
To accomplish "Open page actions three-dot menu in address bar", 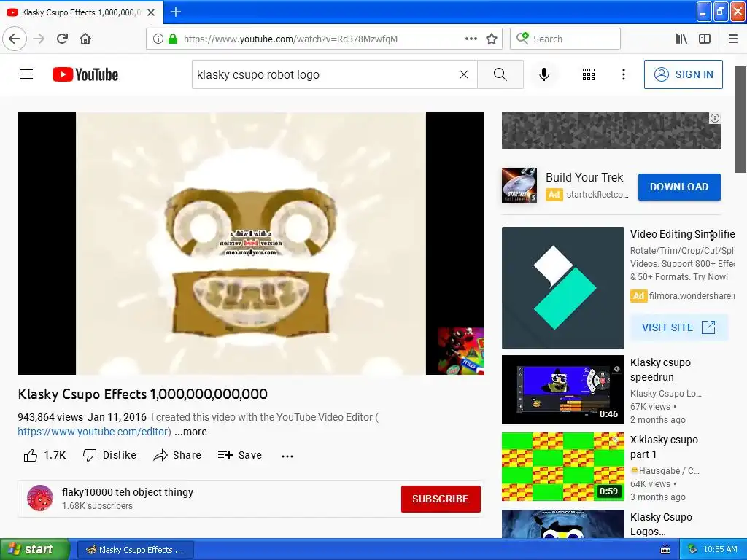I will pos(471,39).
